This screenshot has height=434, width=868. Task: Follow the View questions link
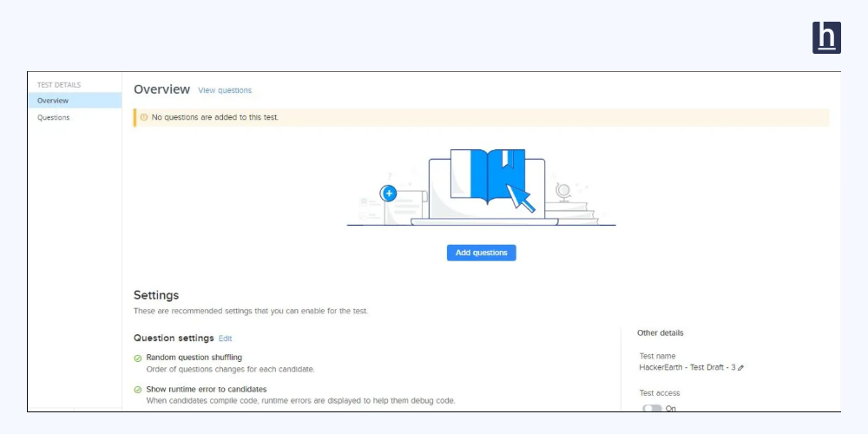[225, 90]
